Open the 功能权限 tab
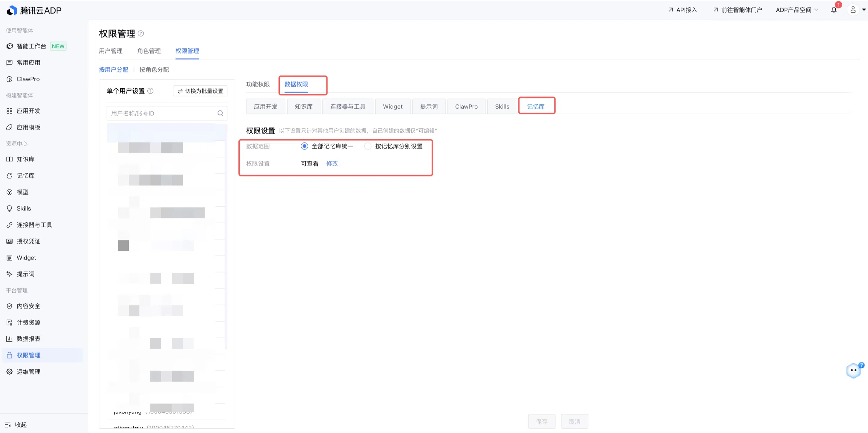This screenshot has width=868, height=433. coord(258,84)
